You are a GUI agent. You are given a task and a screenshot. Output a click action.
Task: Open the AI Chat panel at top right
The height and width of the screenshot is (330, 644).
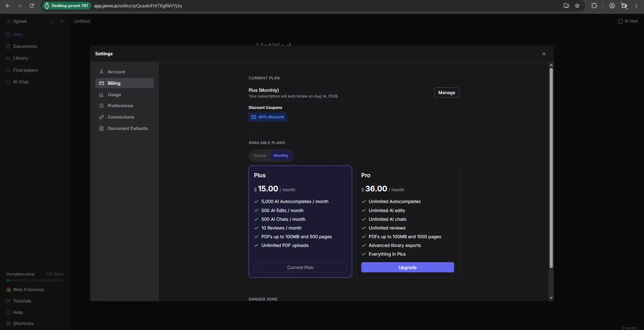(x=628, y=21)
